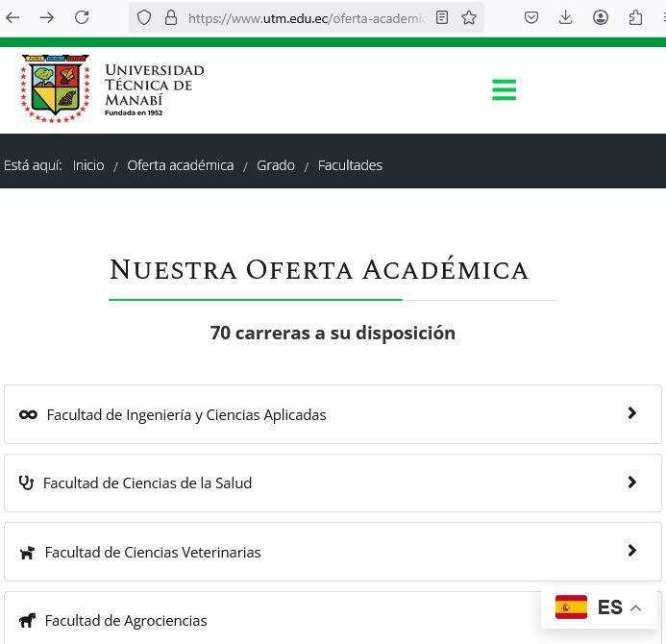The image size is (666, 644).
Task: Click the utm.edu.ec address bar URL
Action: 308,18
